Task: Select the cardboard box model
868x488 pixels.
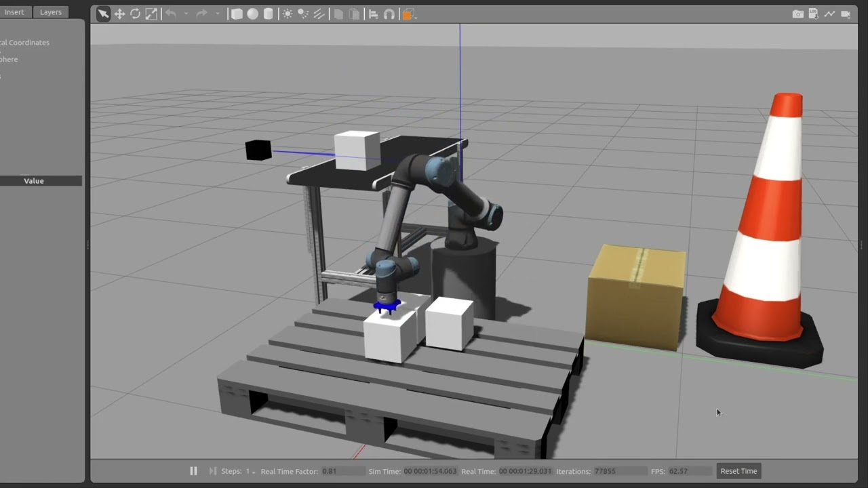Action: point(636,297)
